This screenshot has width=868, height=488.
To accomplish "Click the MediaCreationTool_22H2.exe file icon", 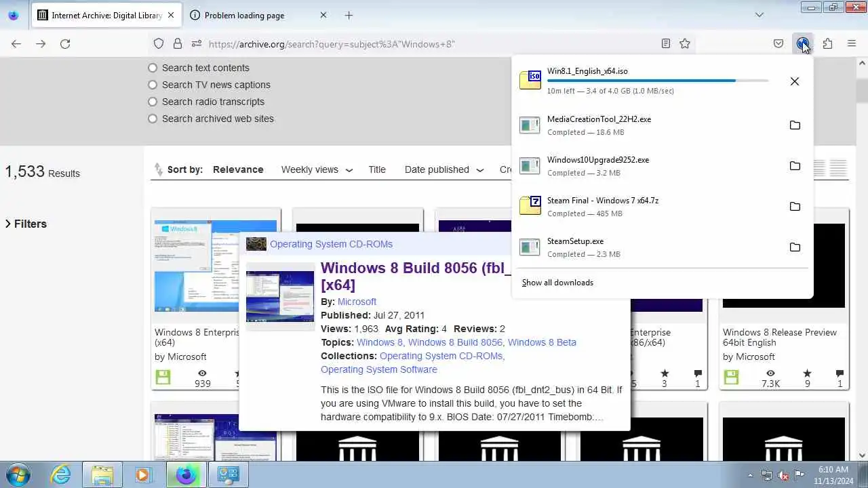I will pyautogui.click(x=530, y=125).
